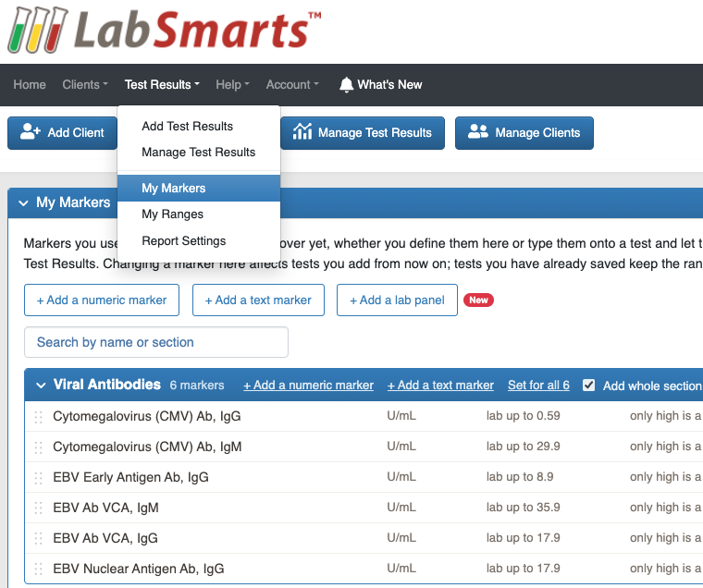Select the EBV Ab VCA, IgG row name
Screen dimensions: 703x588
point(105,538)
